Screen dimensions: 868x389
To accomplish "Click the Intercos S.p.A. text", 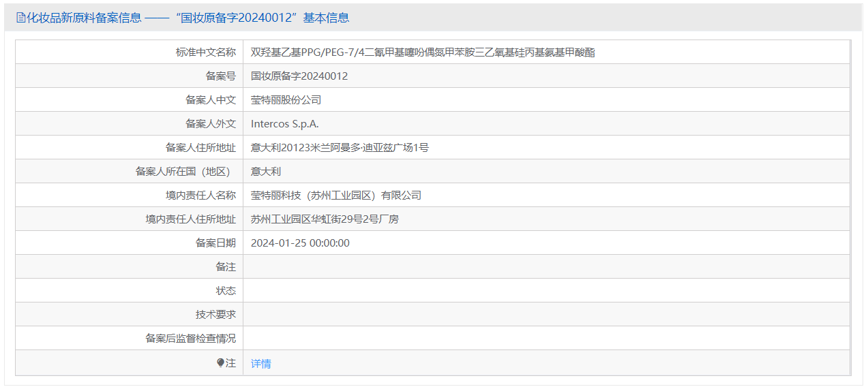I will [x=284, y=123].
